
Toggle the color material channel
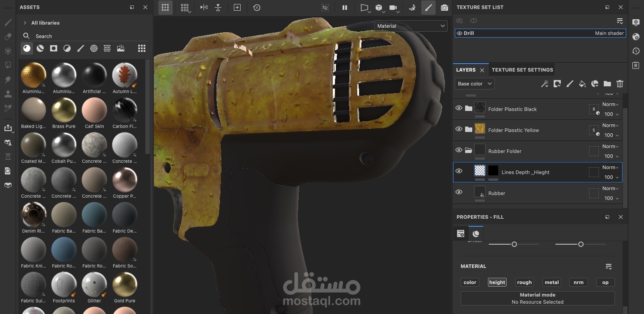tap(470, 282)
